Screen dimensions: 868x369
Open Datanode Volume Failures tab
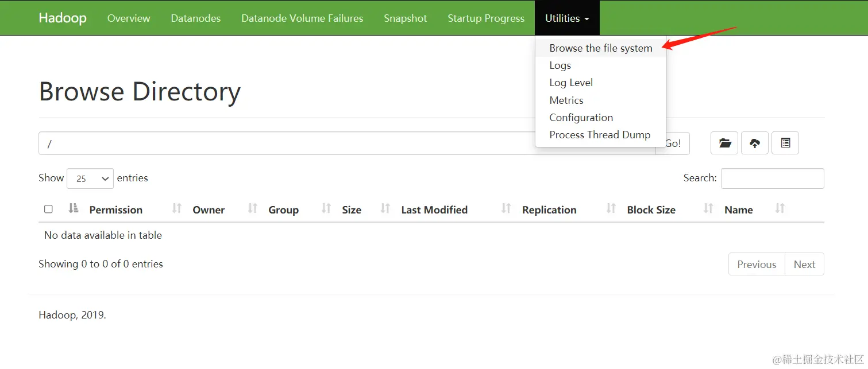(302, 18)
